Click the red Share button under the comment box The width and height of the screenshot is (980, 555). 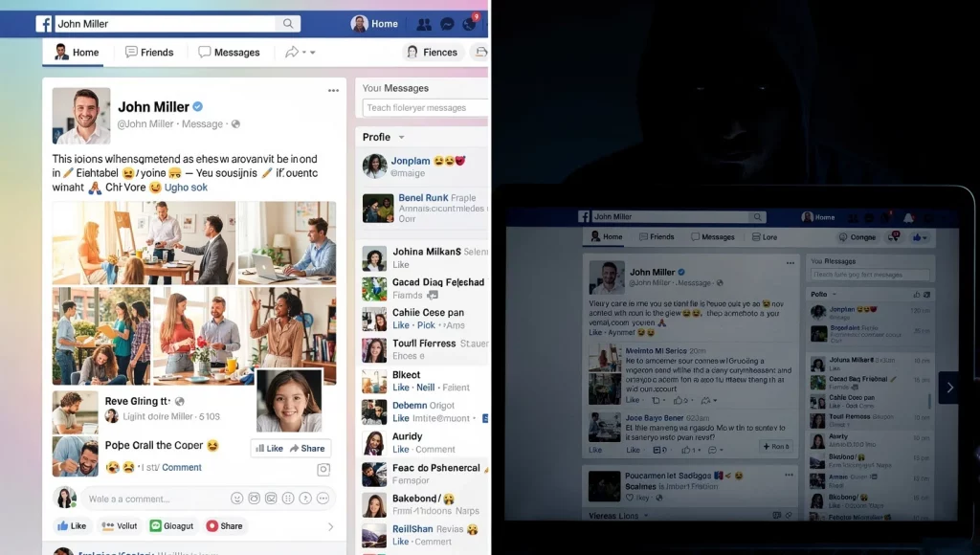[224, 526]
